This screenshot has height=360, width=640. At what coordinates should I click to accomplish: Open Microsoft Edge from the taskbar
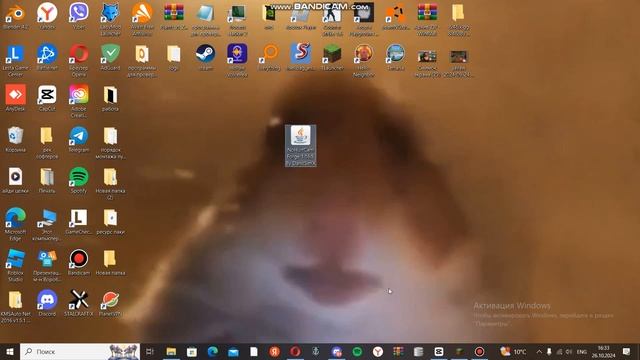[213, 351]
